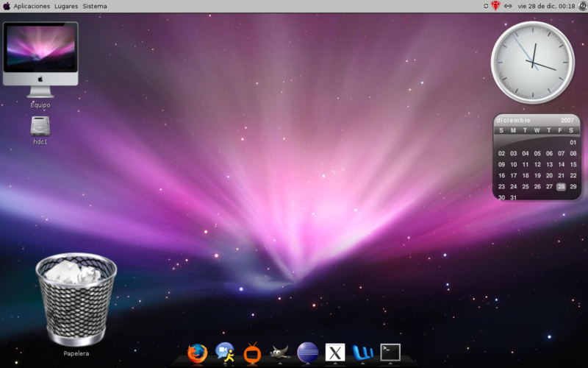
Task: Click the year 2007 in calendar widget
Action: point(567,120)
